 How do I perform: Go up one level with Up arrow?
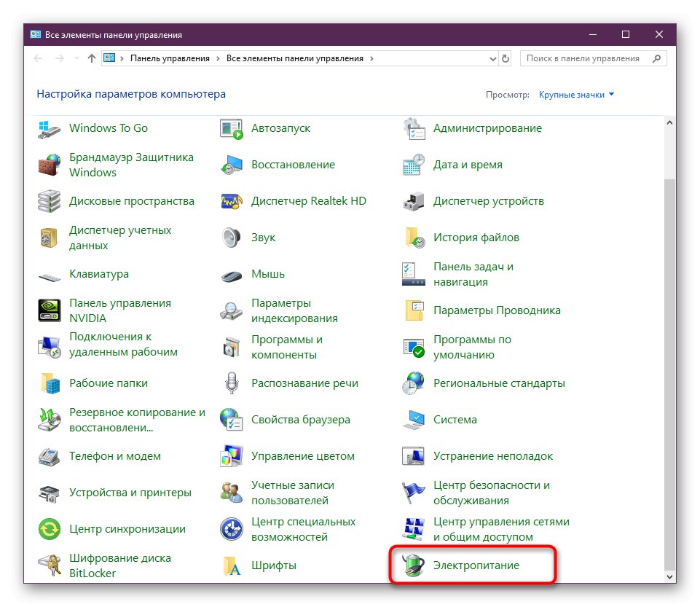[92, 58]
